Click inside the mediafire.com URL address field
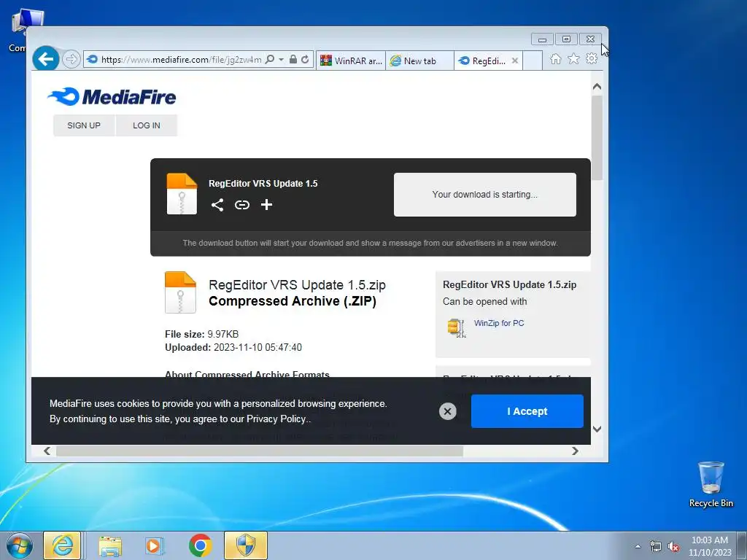Viewport: 747px width, 560px height. coord(181,60)
